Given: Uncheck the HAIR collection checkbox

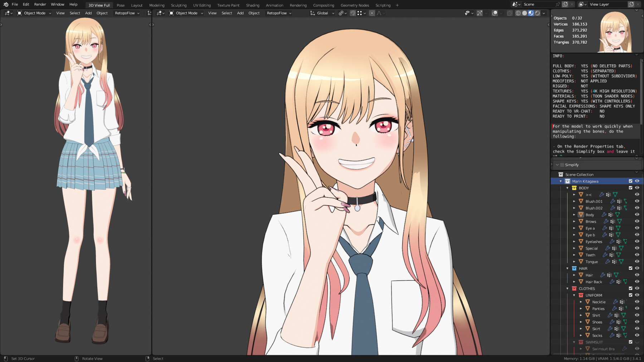Looking at the screenshot, I should tap(630, 268).
